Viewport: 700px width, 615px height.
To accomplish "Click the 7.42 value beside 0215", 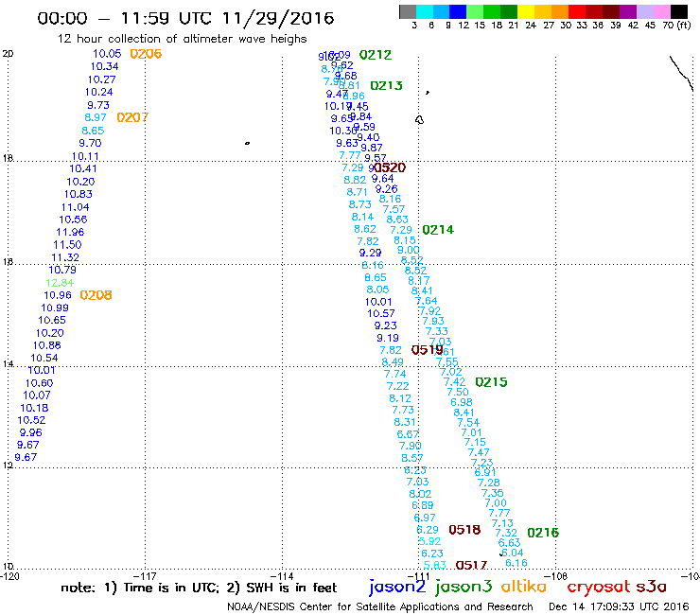I will (x=454, y=382).
